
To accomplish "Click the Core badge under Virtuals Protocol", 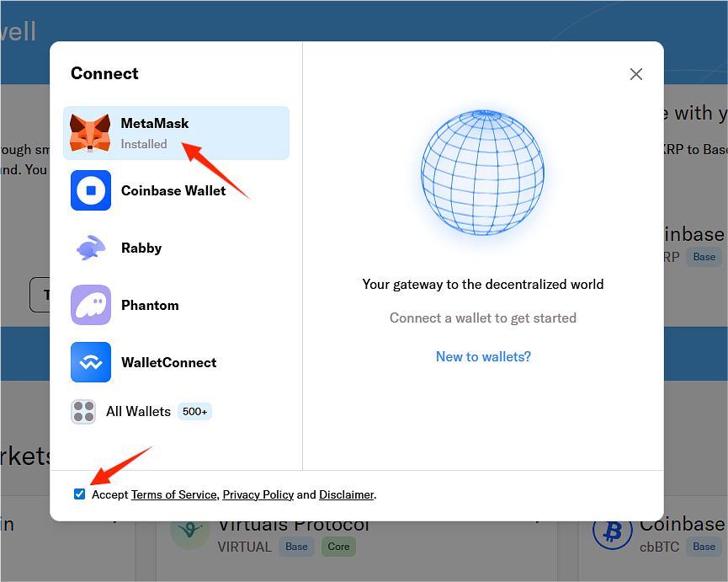I will [338, 547].
